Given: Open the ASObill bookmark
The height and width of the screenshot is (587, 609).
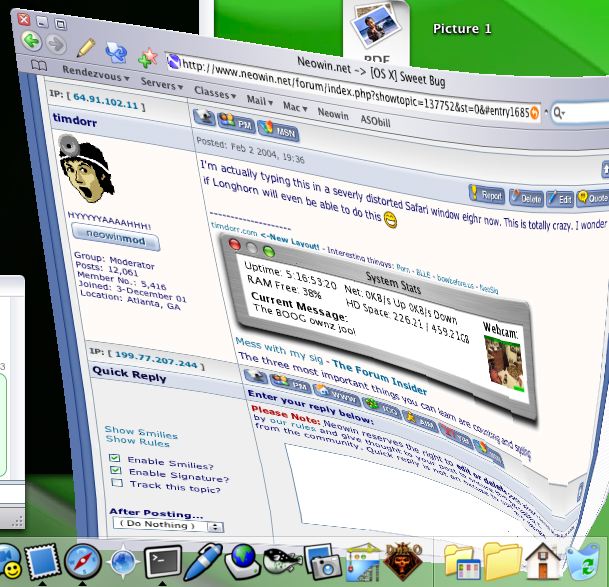Looking at the screenshot, I should (x=375, y=120).
